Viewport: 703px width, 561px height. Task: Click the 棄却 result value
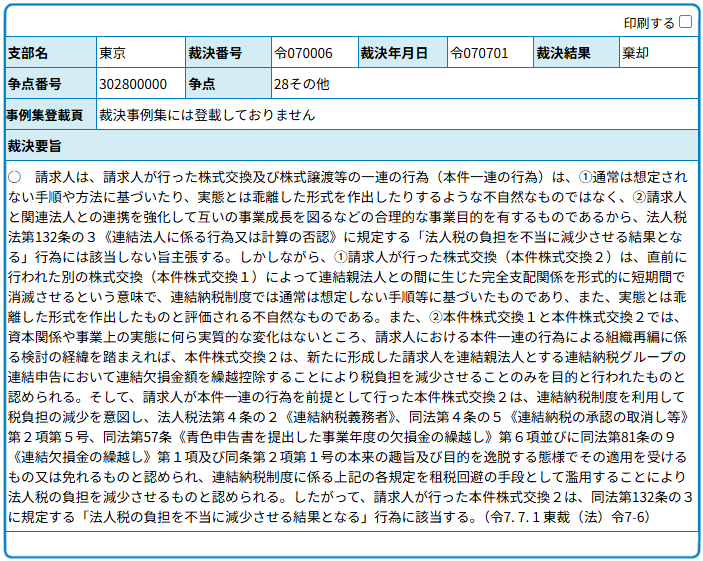pos(635,53)
